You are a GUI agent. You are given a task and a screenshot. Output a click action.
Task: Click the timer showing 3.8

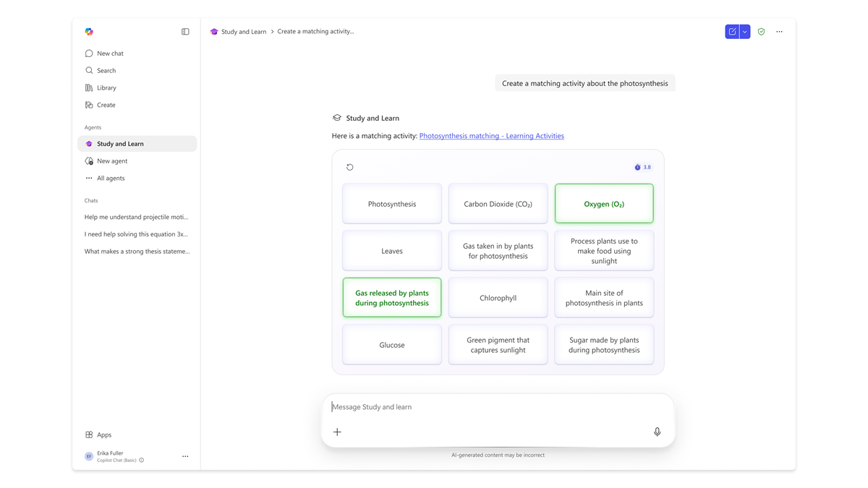coord(642,167)
